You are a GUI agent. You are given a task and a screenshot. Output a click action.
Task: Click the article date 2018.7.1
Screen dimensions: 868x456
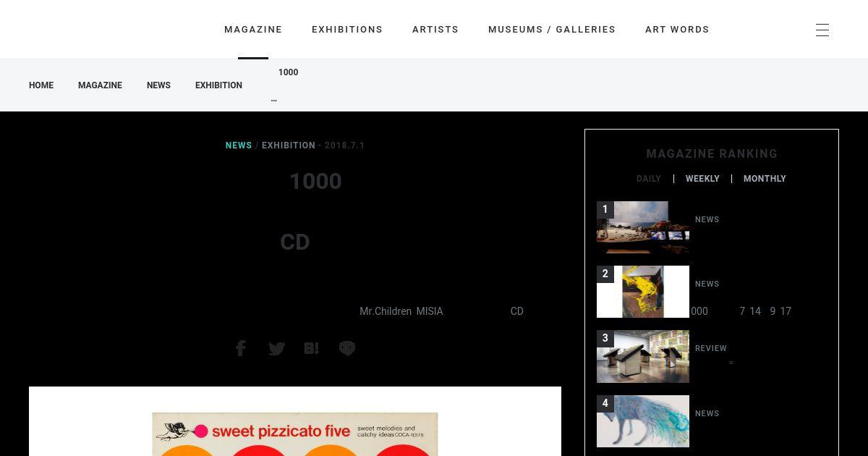click(x=344, y=145)
